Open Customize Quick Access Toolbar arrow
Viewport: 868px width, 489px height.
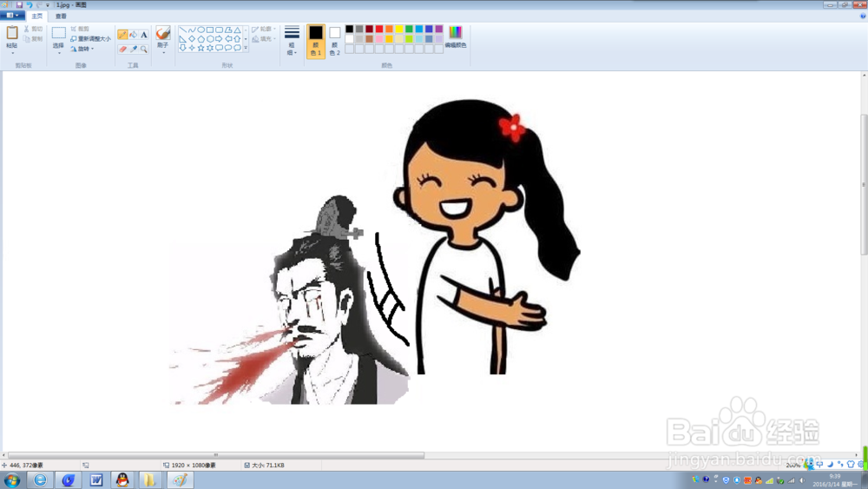coord(48,5)
